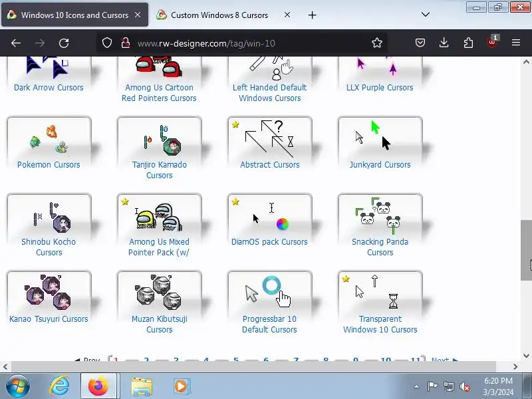Open Muzan Kibutsuji Cursors link
The image size is (532, 399).
[x=159, y=324]
